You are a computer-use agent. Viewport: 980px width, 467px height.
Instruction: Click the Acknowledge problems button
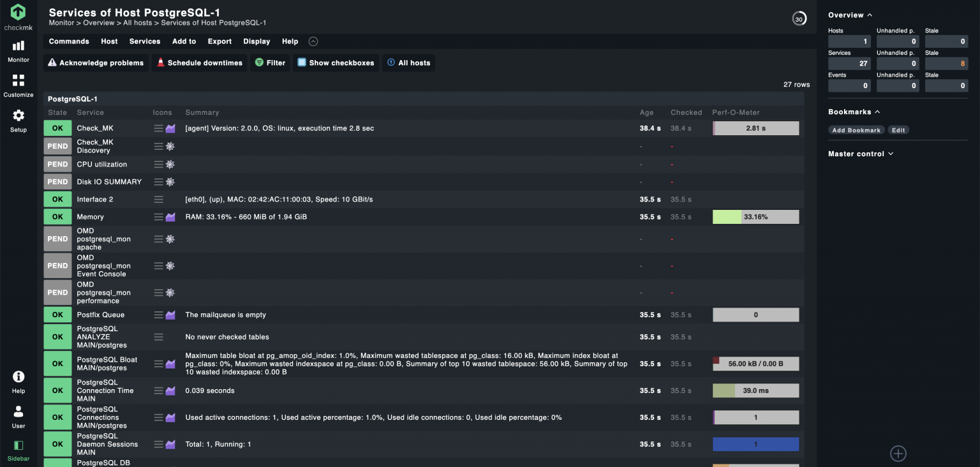(96, 63)
